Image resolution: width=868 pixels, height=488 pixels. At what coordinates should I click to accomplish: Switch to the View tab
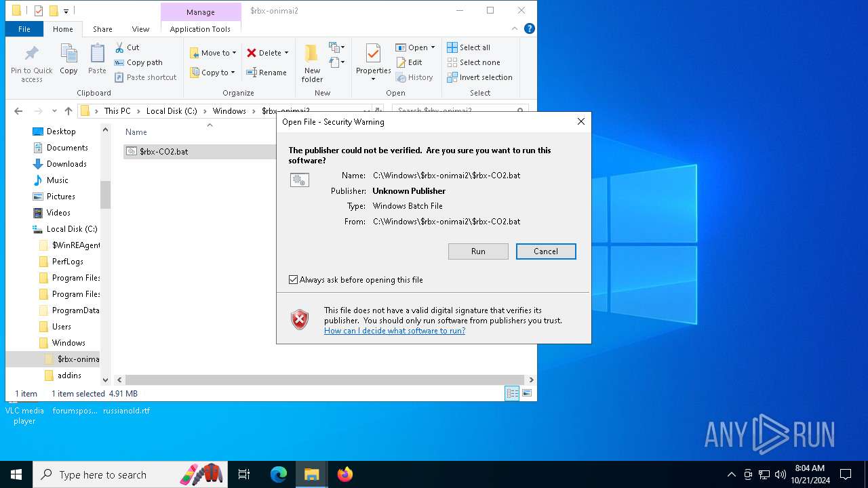click(x=140, y=29)
